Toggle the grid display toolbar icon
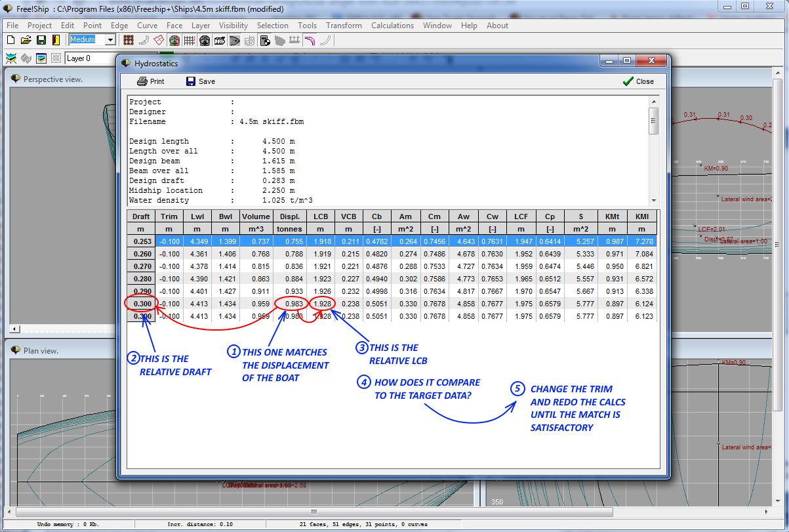 189,40
